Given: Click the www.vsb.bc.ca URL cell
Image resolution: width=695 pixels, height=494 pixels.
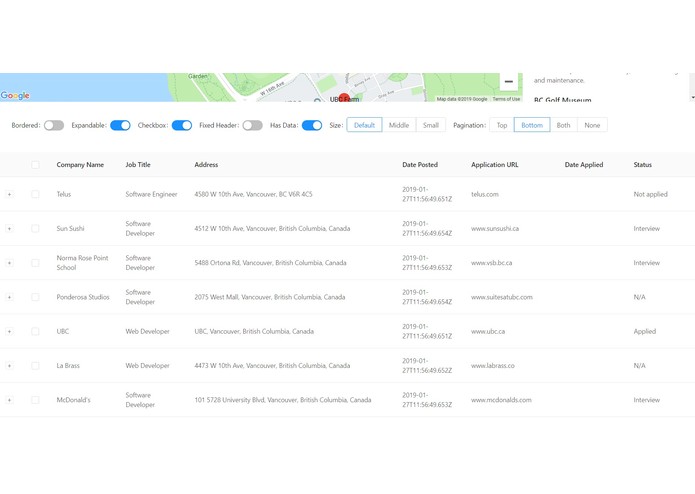Looking at the screenshot, I should [x=492, y=263].
